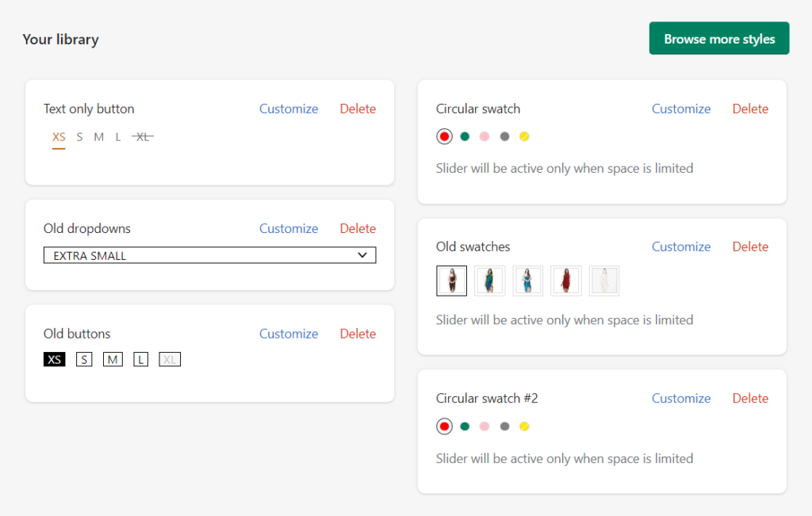Delete the Text only button style
This screenshot has height=516, width=812.
coord(358,109)
